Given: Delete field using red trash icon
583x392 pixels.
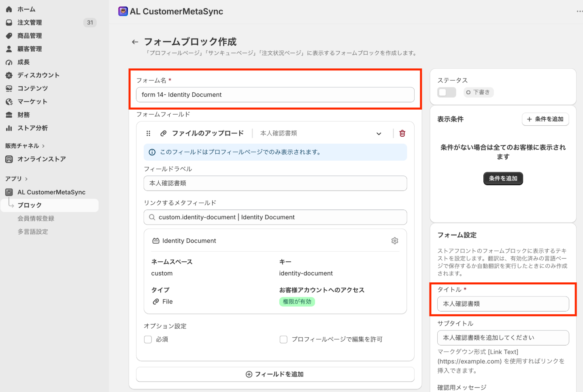Looking at the screenshot, I should [x=402, y=133].
